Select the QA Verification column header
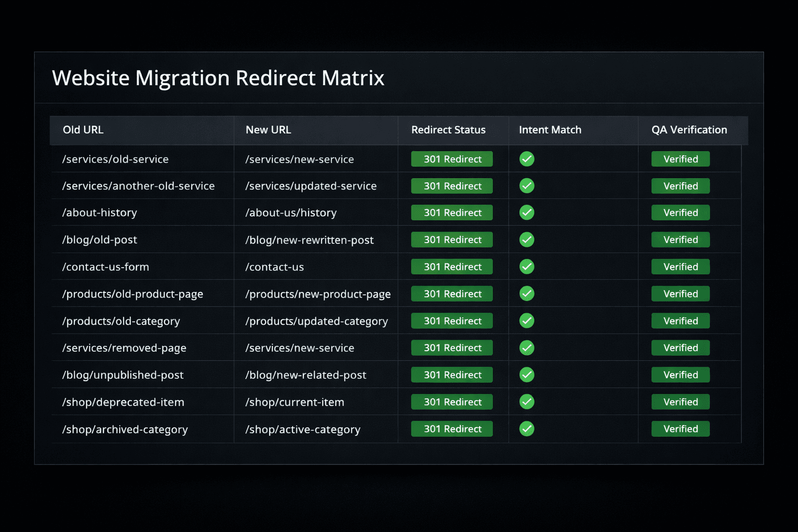 click(688, 130)
